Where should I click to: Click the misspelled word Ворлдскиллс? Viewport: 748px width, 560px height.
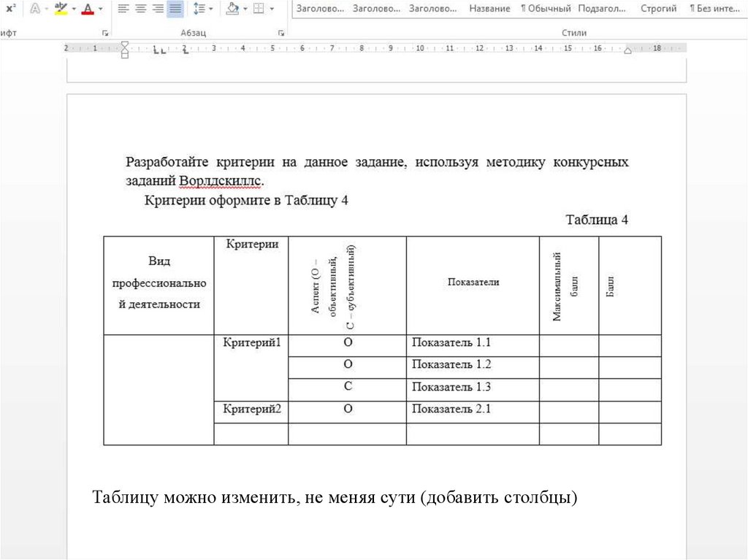tap(220, 181)
